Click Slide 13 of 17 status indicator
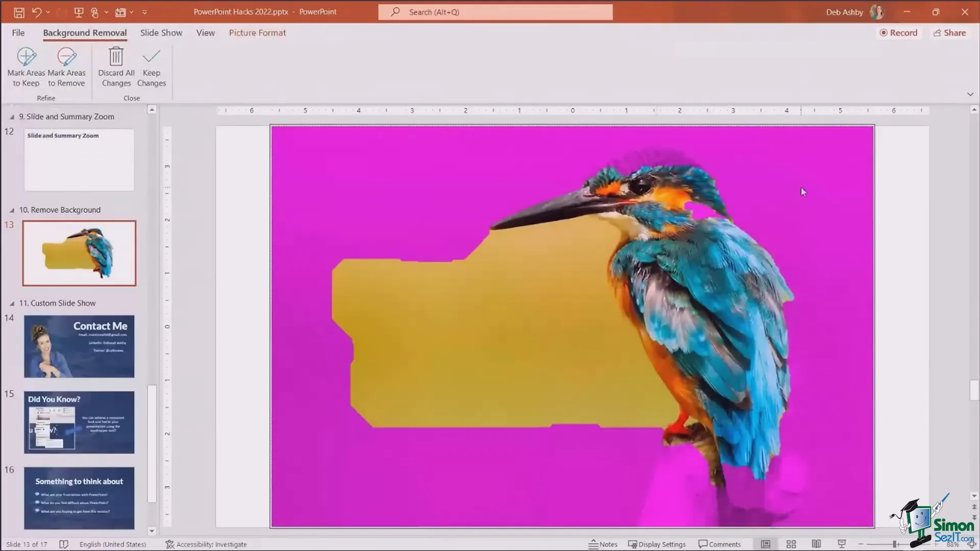This screenshot has width=980, height=551. (x=27, y=544)
